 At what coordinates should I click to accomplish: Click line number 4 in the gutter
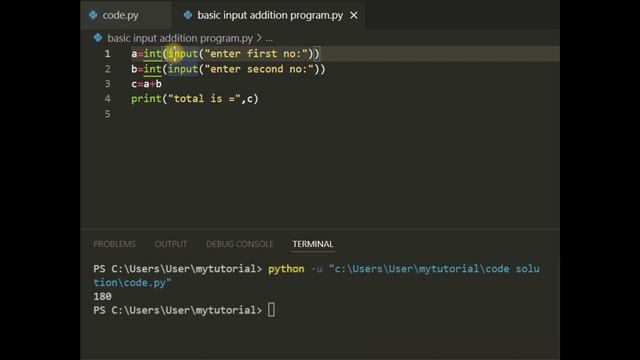pos(107,99)
